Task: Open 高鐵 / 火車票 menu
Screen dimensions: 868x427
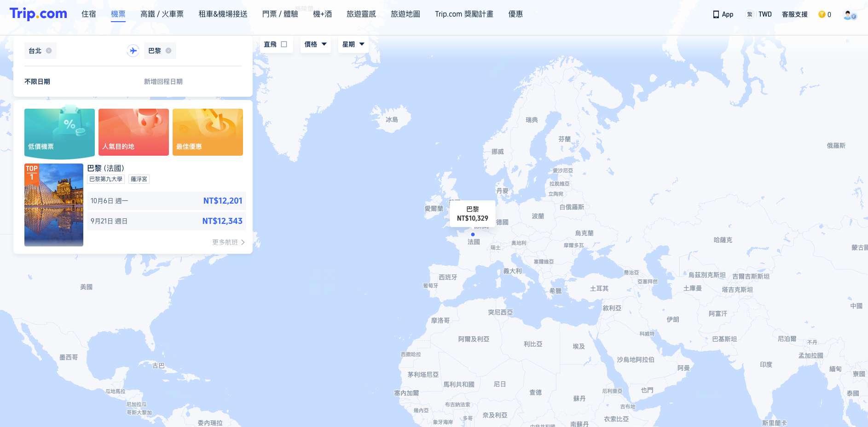Action: pos(162,14)
